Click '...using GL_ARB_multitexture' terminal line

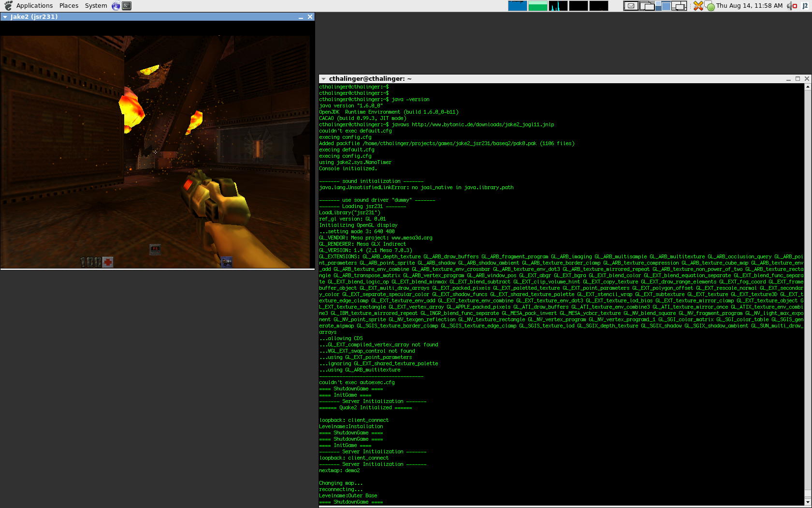click(360, 370)
